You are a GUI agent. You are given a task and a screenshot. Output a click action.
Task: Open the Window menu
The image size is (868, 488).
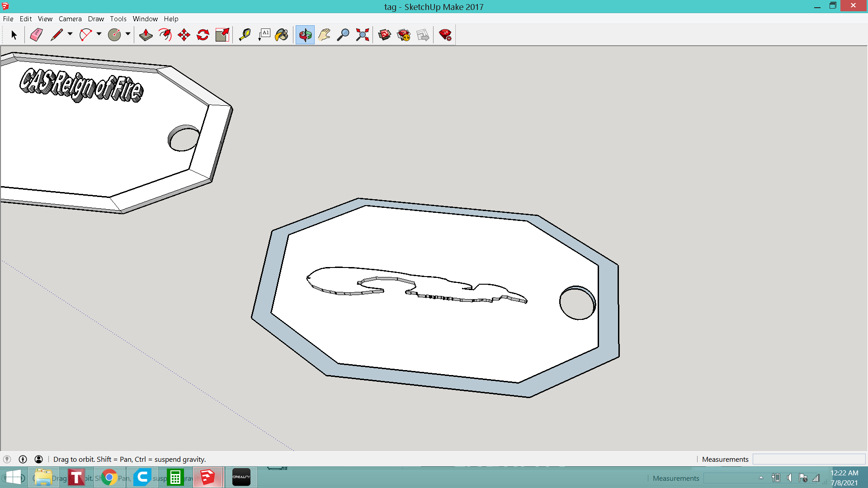tap(145, 19)
